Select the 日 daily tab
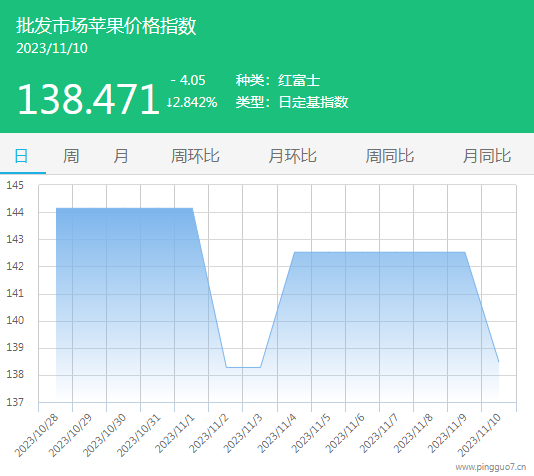Screen dimensions: 534x476 click(x=21, y=156)
